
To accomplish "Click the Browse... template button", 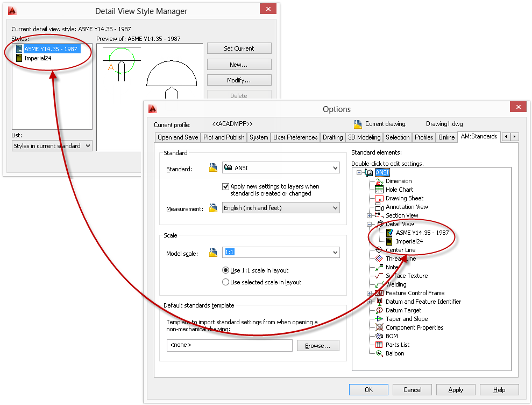I will (318, 346).
